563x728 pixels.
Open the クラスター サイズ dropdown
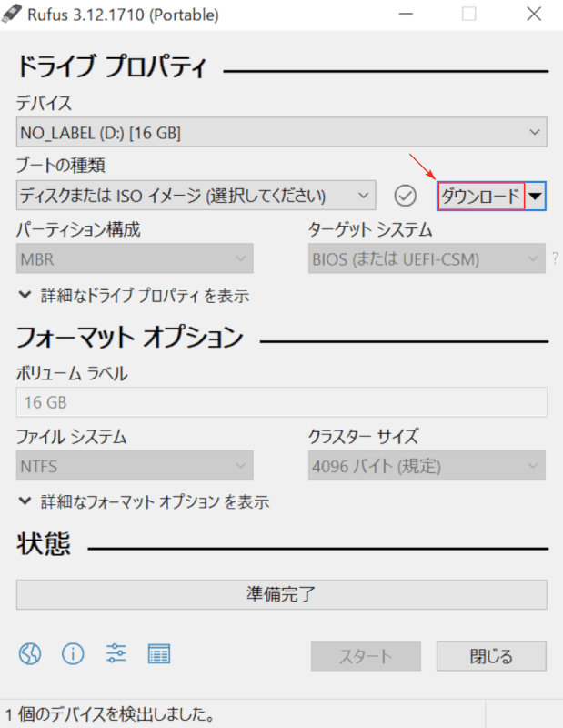(x=427, y=466)
